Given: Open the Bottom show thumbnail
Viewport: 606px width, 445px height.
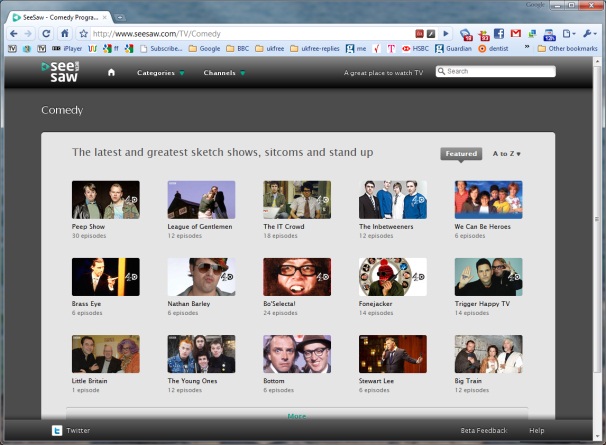Looking at the screenshot, I should tap(297, 354).
